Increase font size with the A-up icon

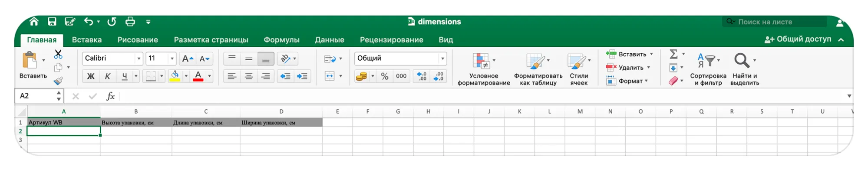point(188,59)
